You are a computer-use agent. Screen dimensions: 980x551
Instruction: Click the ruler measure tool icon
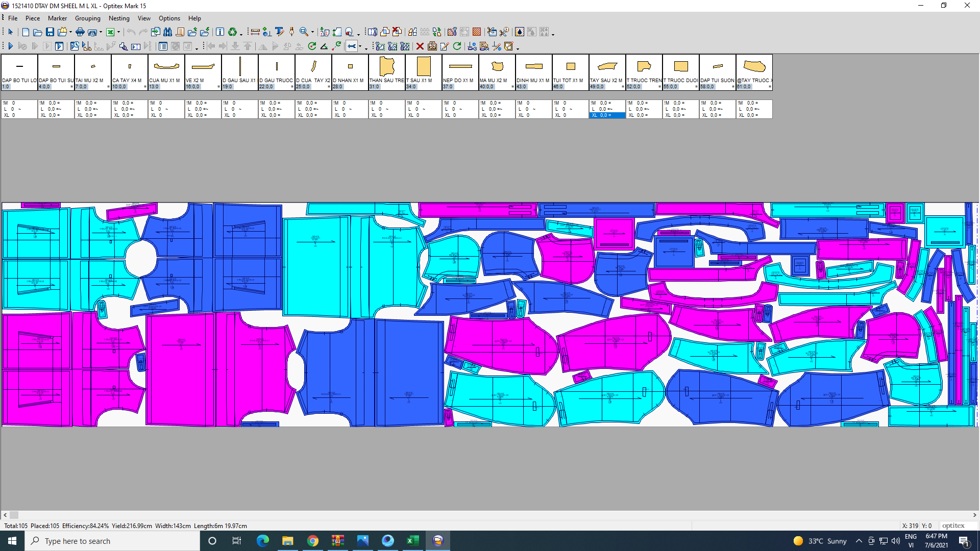[x=255, y=32]
